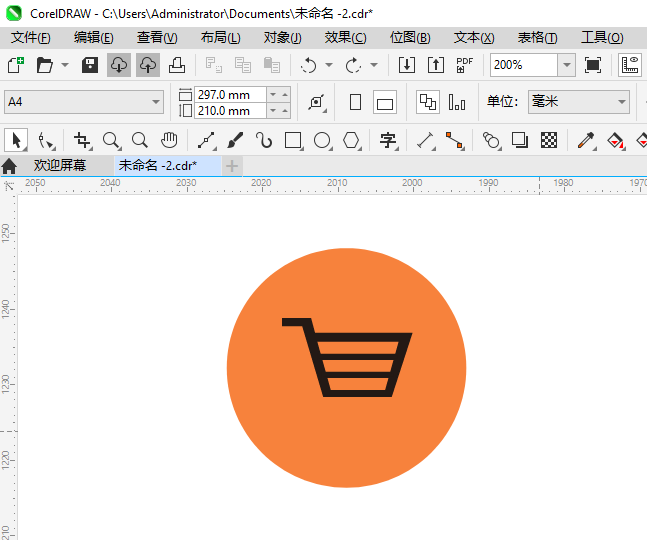Click the cloud upload icon
This screenshot has width=647, height=540.
[x=148, y=65]
